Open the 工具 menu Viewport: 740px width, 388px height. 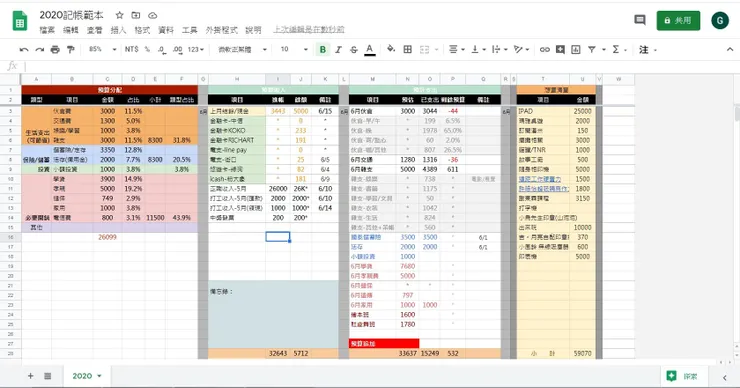(190, 30)
